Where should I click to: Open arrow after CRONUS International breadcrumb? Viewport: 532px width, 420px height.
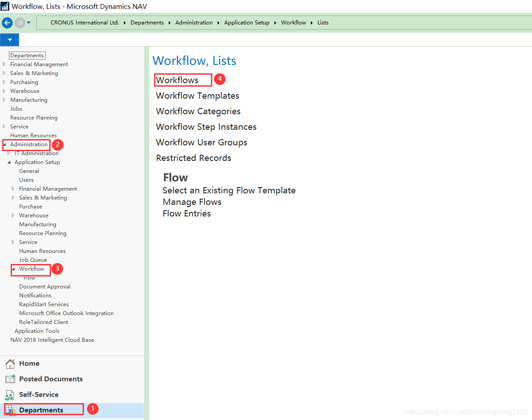[x=124, y=23]
